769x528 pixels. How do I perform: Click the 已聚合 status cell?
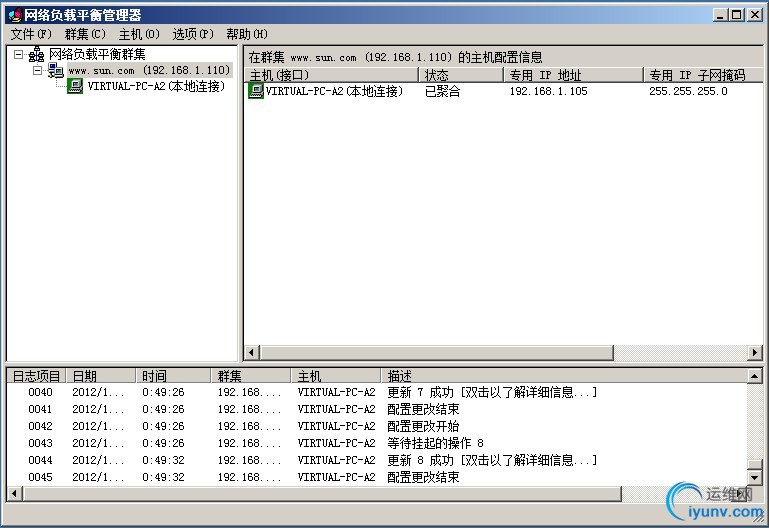[x=442, y=91]
